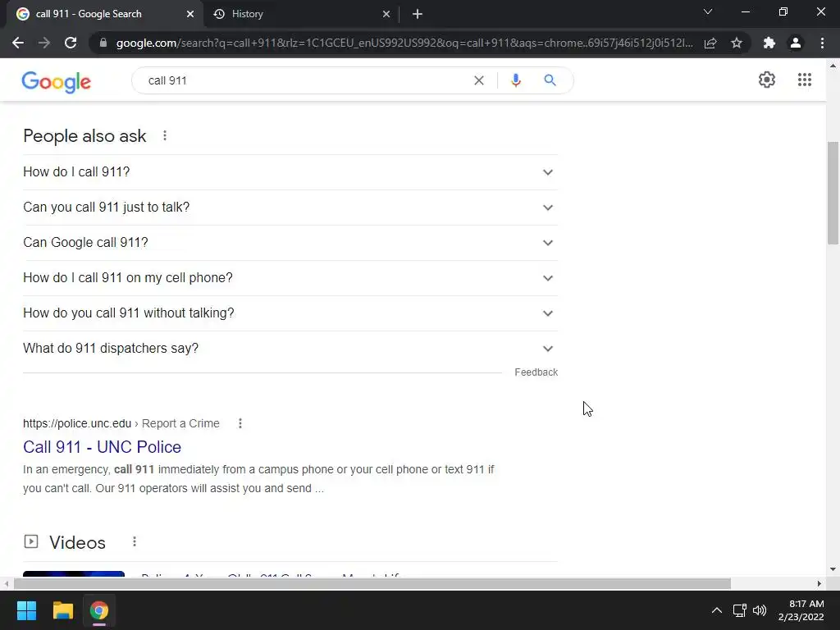Click the People also ask heading
This screenshot has height=630, width=840.
pos(84,136)
